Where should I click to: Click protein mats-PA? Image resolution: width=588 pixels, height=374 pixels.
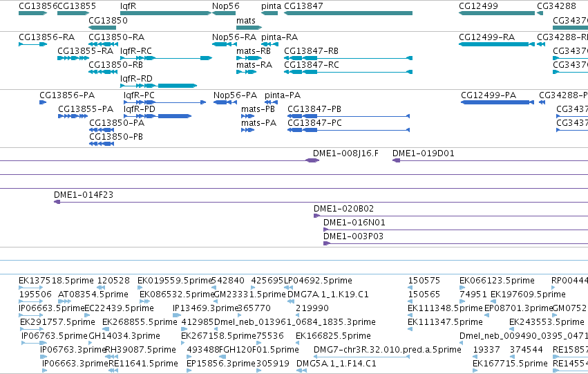248,130
